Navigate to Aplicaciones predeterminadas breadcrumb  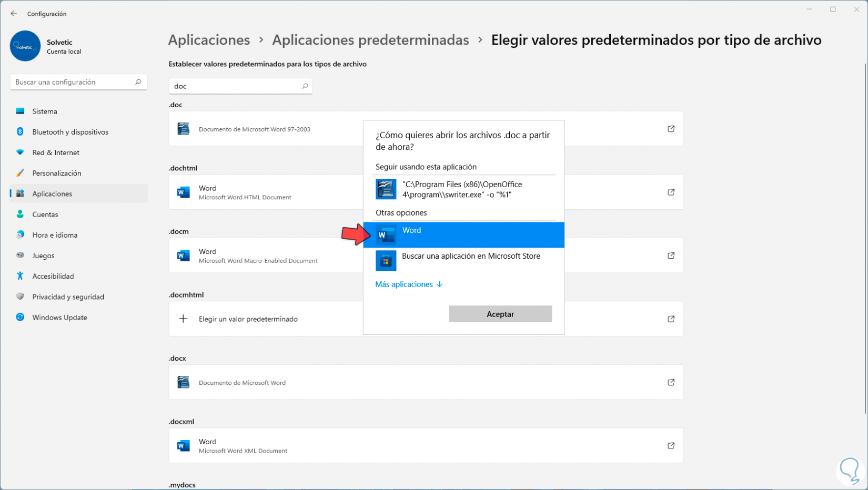370,40
